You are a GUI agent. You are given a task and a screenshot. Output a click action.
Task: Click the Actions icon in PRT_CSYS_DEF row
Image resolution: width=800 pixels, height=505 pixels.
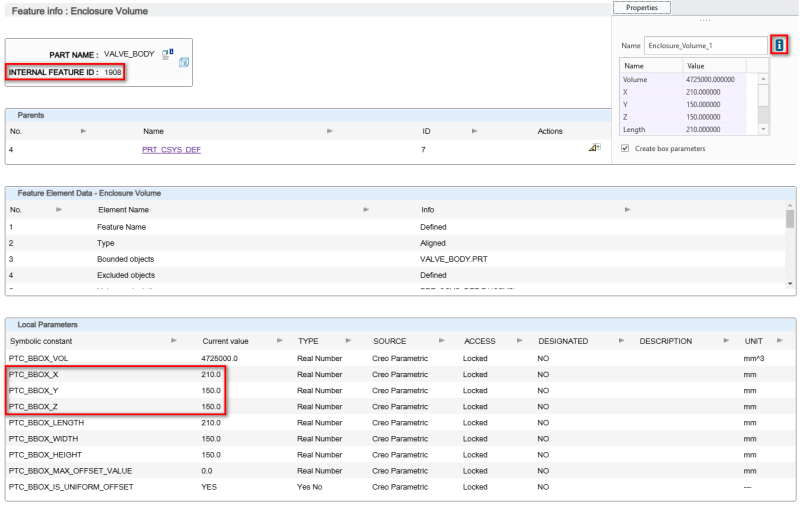(x=593, y=148)
